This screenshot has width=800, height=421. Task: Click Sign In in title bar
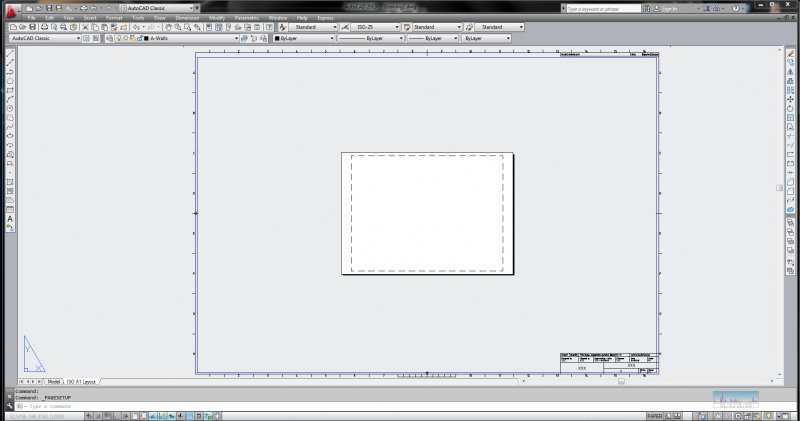669,8
